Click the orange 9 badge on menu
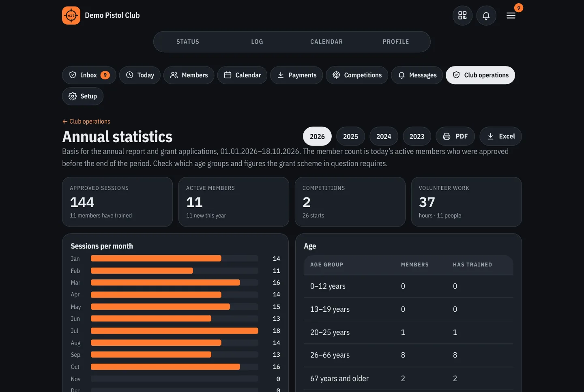The height and width of the screenshot is (392, 584). point(519,8)
